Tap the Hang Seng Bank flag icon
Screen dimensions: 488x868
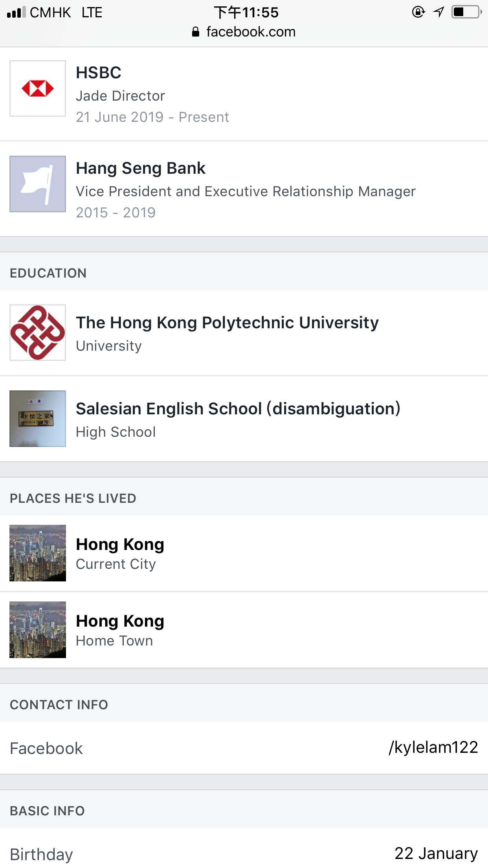[x=38, y=184]
